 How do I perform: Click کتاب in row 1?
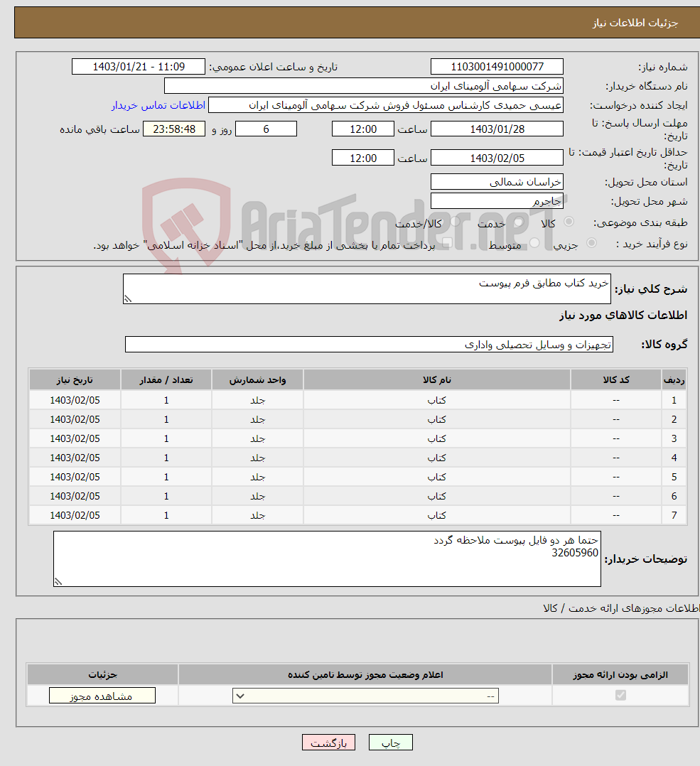[x=437, y=400]
